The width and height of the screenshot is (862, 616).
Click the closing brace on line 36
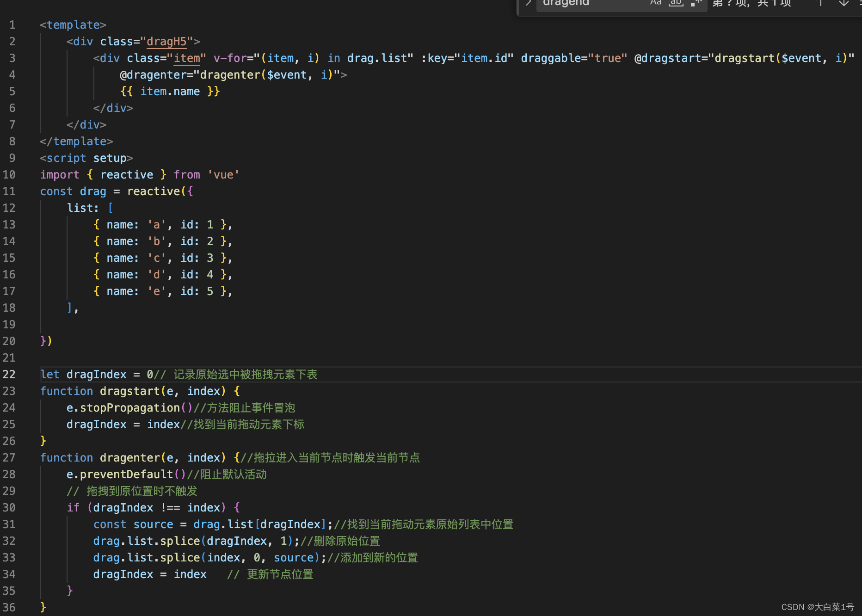pos(43,607)
